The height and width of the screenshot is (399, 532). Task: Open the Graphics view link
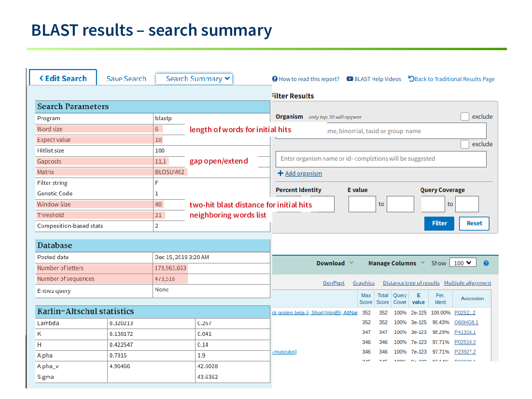[x=364, y=283]
